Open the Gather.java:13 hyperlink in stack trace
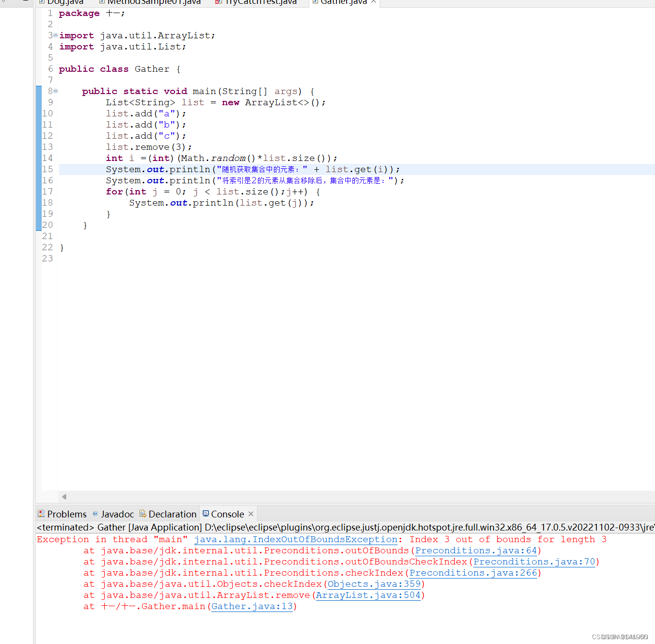This screenshot has width=655, height=644. click(252, 606)
